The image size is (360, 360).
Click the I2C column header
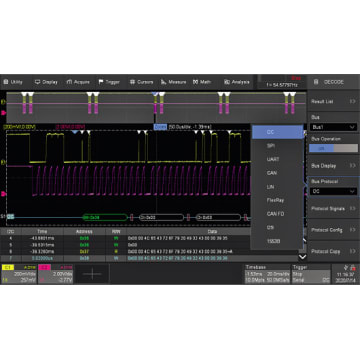pyautogui.click(x=10, y=231)
